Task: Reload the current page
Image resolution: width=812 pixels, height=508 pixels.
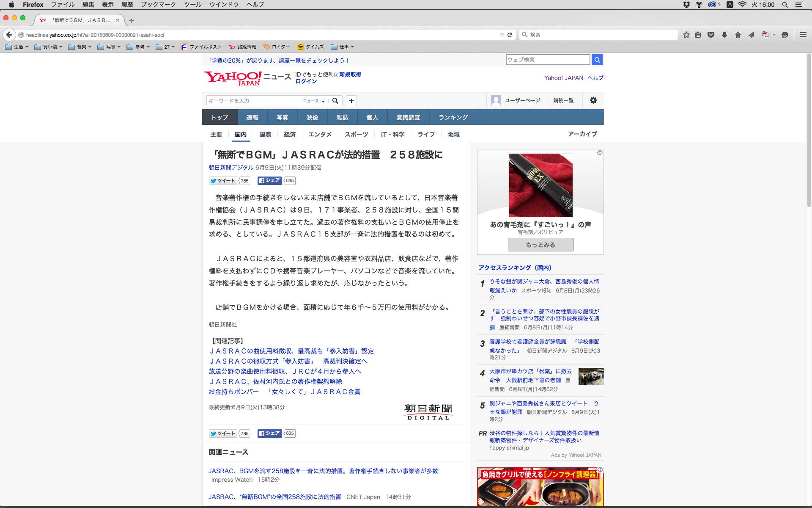Action: tap(510, 35)
